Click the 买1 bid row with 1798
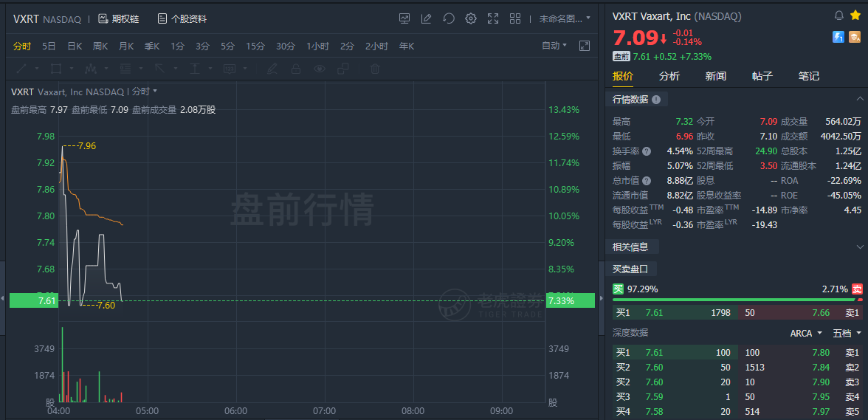The height and width of the screenshot is (420, 868). [x=675, y=313]
